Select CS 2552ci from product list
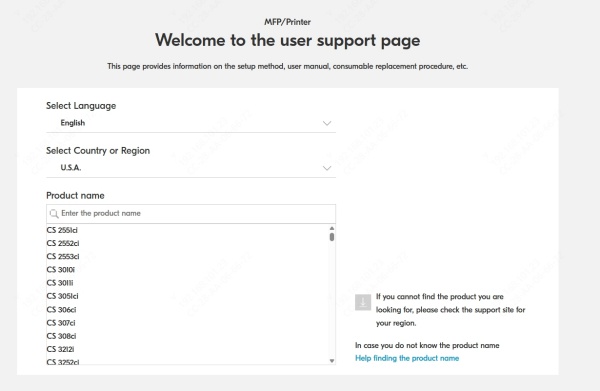Screen dimensions: 600x391 (63, 243)
